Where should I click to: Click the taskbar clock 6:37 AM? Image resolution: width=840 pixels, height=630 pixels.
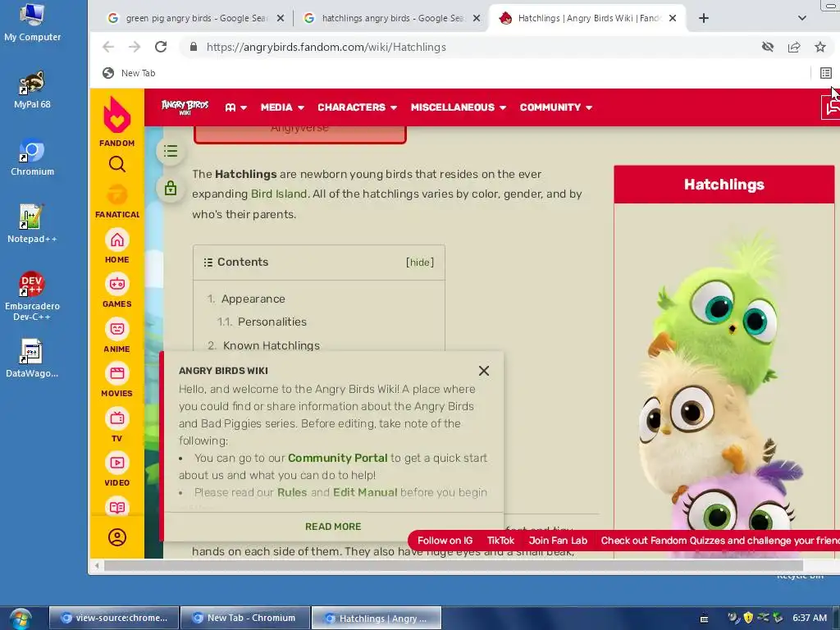pos(810,618)
